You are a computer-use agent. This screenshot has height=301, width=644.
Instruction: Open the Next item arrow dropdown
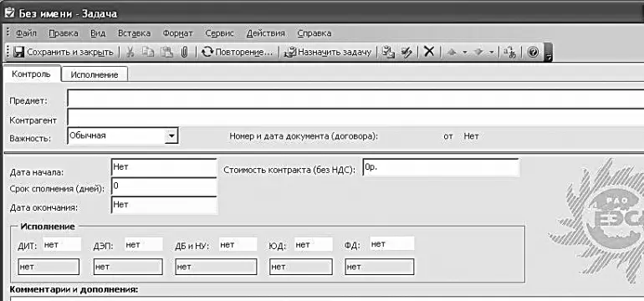coord(491,52)
